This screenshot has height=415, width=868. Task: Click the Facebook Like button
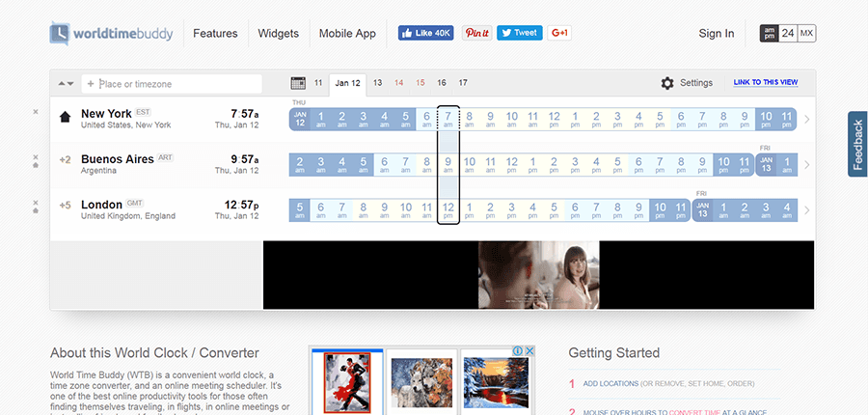pyautogui.click(x=425, y=33)
